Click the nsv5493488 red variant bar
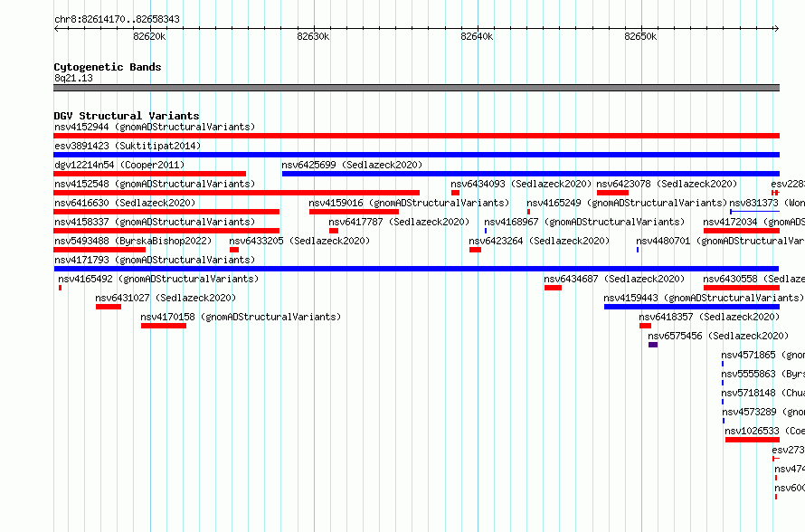Image resolution: width=805 pixels, height=532 pixels. coord(99,250)
